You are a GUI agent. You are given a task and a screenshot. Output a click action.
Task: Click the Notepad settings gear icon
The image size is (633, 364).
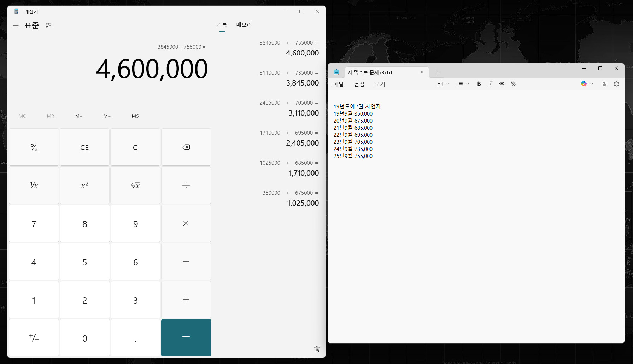pos(616,84)
